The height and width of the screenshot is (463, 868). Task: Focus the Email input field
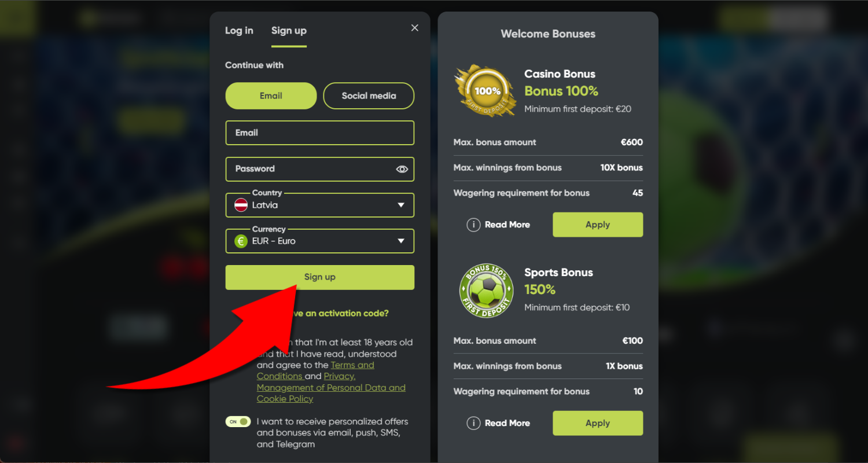click(x=320, y=133)
